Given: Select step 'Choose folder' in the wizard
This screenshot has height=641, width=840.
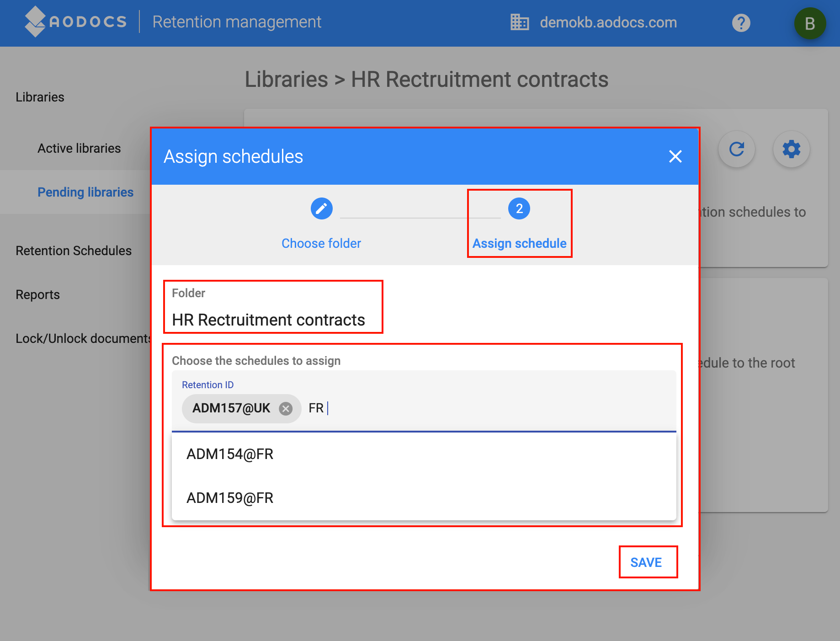Looking at the screenshot, I should [x=321, y=243].
